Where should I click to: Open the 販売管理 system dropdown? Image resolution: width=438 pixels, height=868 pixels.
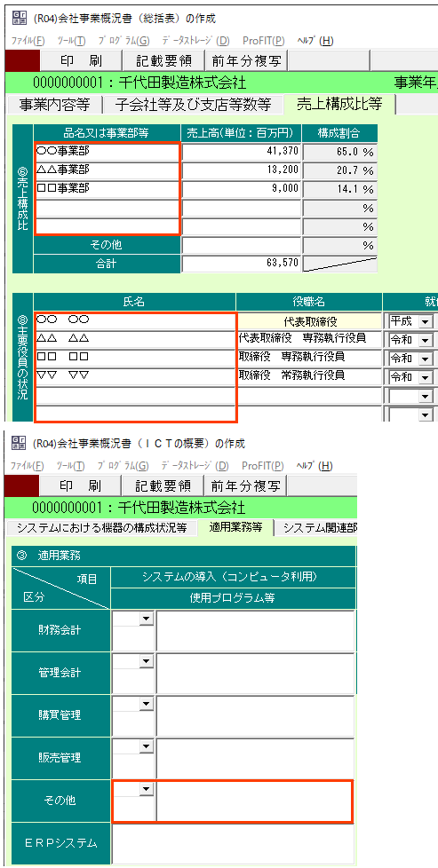147,746
